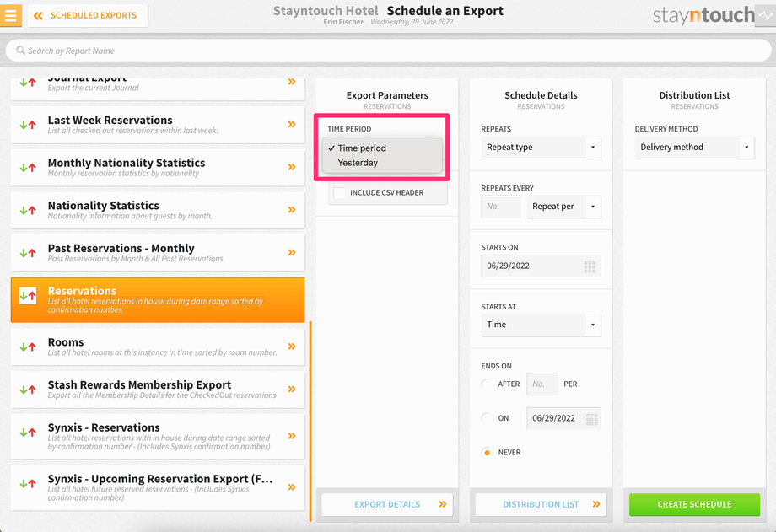Click export arrows icon for Synxis - Upcoming Reservation
776x532 pixels.
click(28, 483)
